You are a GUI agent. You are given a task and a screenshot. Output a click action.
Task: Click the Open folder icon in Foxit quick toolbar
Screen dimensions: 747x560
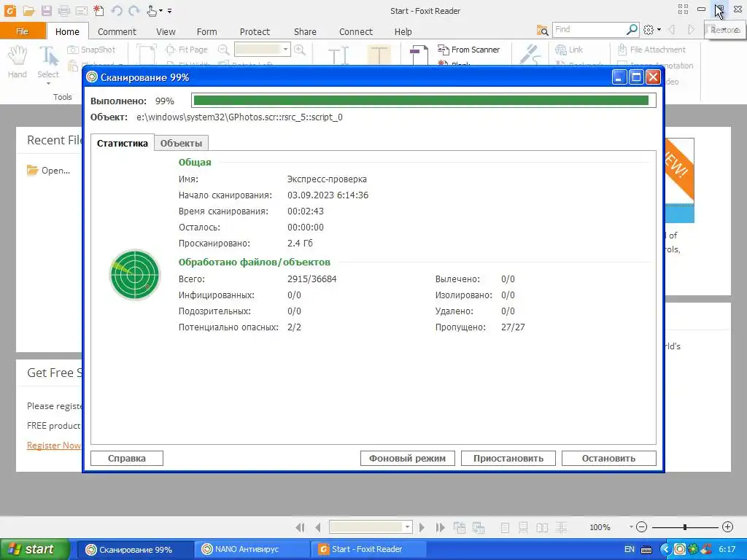(x=29, y=10)
